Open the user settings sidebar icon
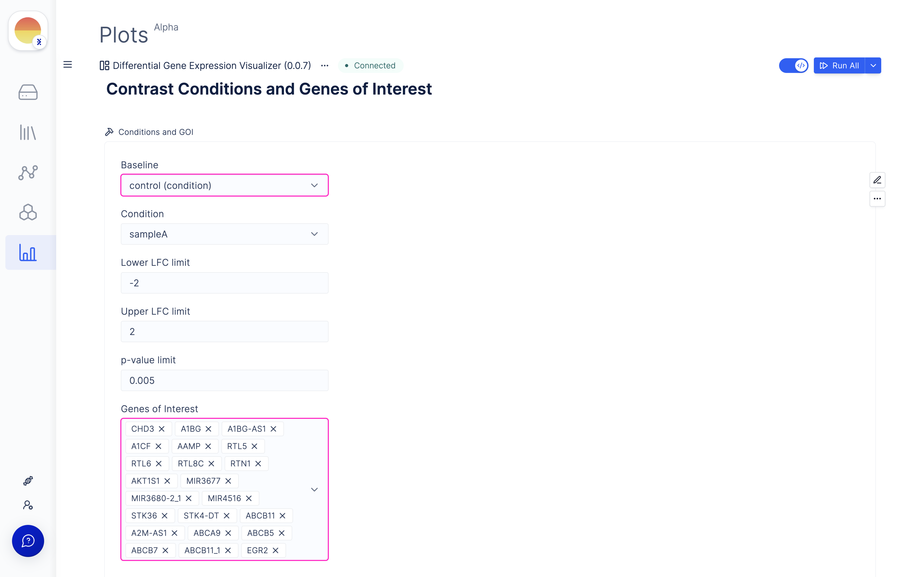Screen dimensions: 924x577 [28, 505]
